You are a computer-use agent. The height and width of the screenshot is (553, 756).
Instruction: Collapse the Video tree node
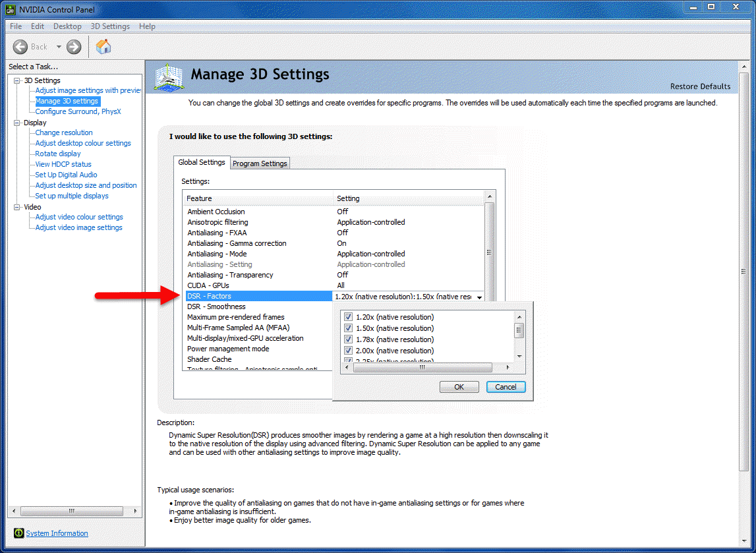(x=17, y=207)
